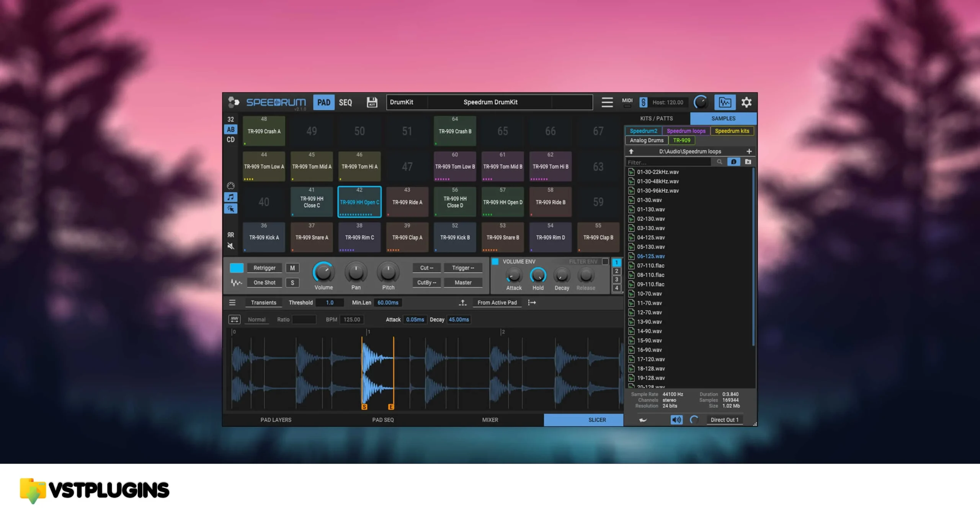Select layer 2 button

pyautogui.click(x=616, y=271)
